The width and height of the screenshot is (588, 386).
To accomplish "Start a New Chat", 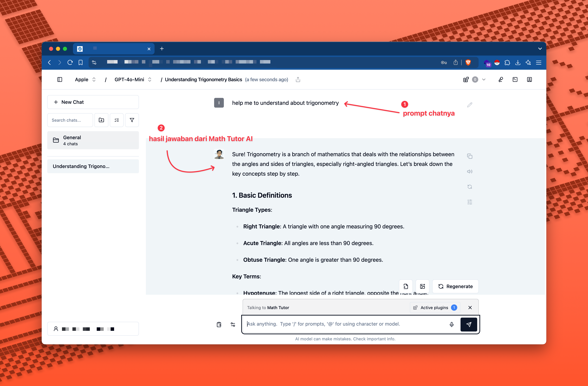I will tap(93, 102).
